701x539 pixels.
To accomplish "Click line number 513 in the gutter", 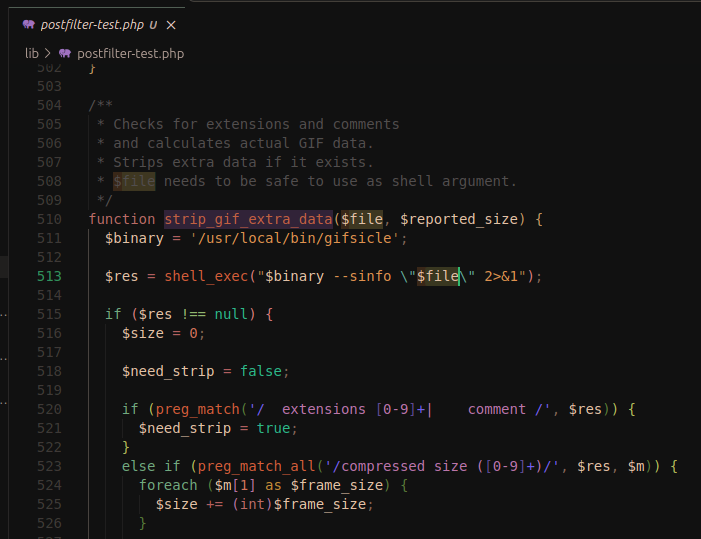I will pos(48,276).
